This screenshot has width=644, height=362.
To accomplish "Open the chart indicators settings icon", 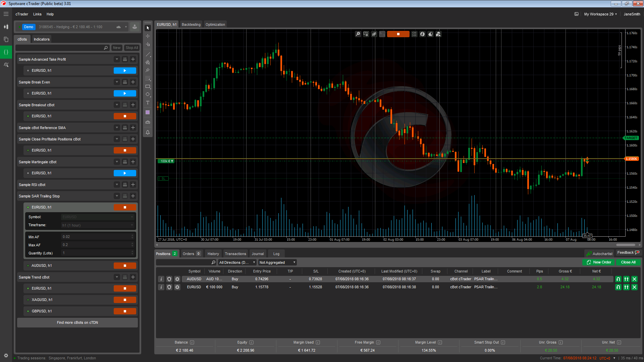I will [366, 34].
